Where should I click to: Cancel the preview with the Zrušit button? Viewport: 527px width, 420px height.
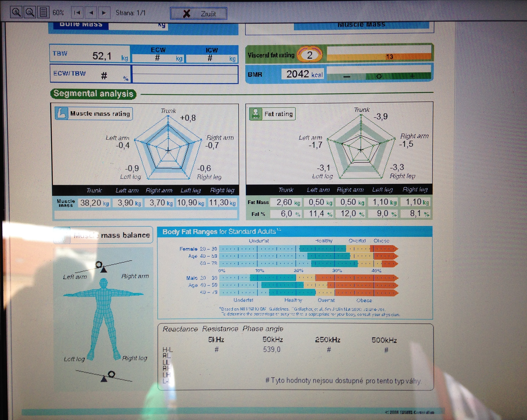point(199,13)
